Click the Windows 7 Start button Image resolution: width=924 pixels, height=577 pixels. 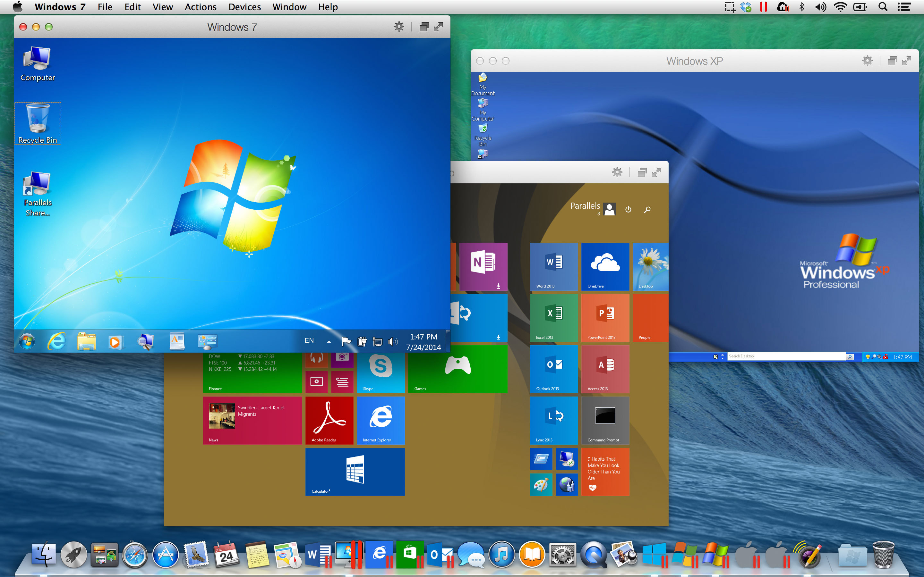coord(28,341)
